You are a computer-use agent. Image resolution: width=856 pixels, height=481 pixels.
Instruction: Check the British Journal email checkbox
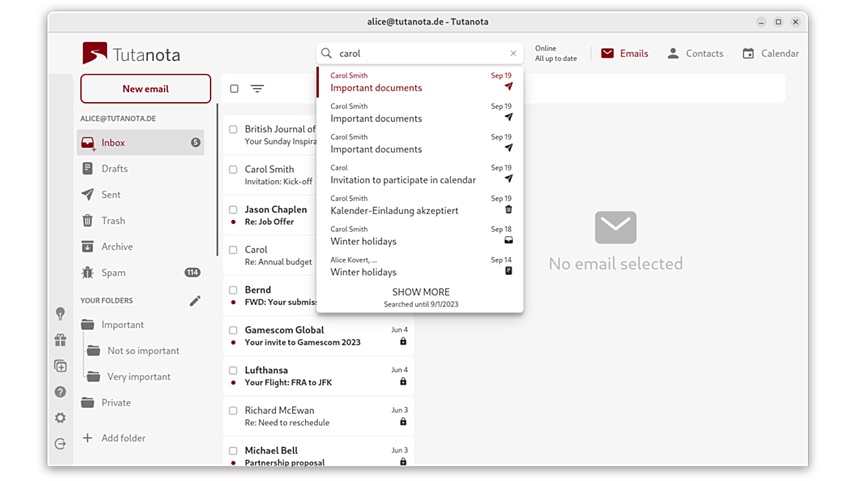point(233,129)
